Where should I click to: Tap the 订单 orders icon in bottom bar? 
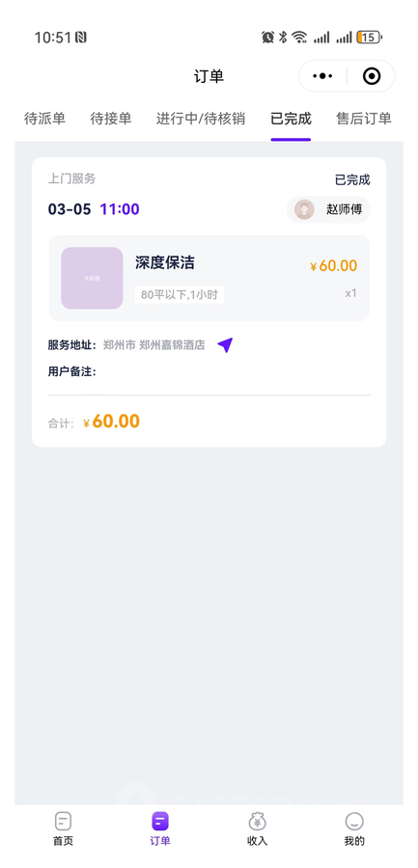click(160, 821)
